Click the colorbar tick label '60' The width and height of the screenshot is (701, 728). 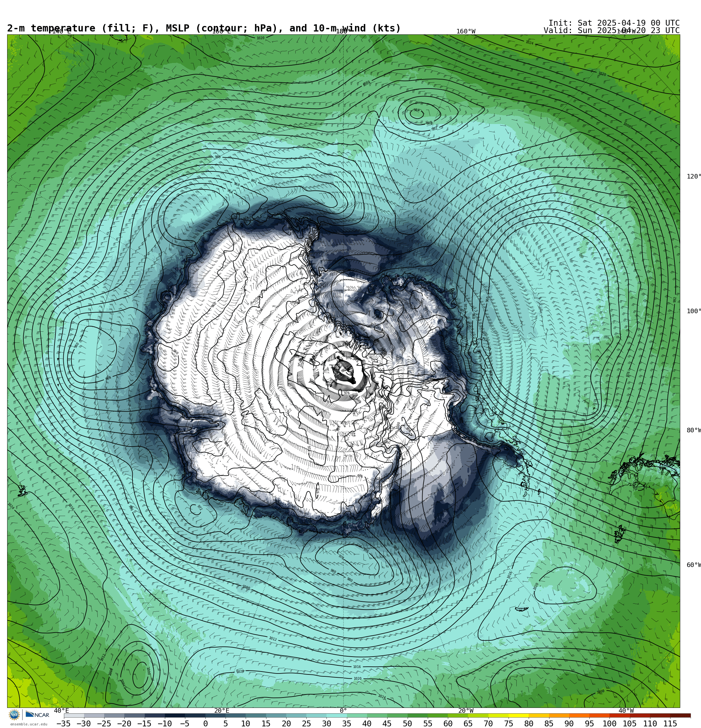point(448,723)
